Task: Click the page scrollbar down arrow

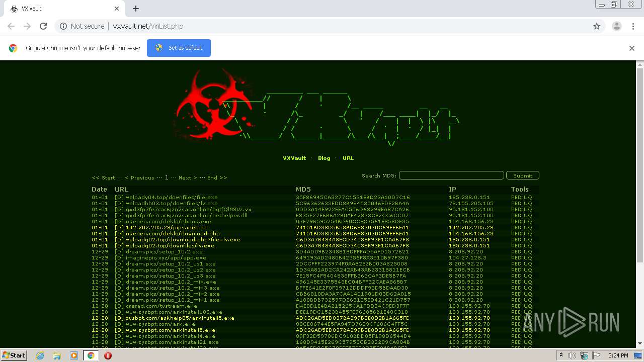Action: pos(640,343)
